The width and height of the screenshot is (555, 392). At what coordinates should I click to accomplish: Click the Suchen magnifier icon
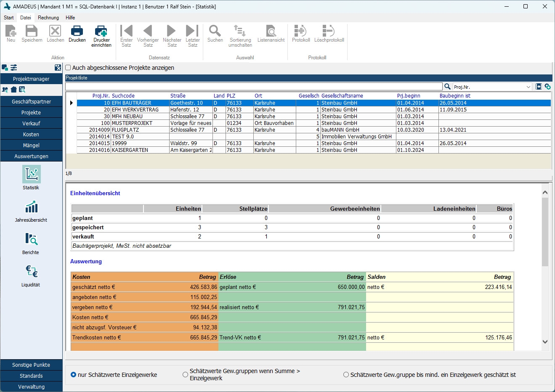click(215, 32)
